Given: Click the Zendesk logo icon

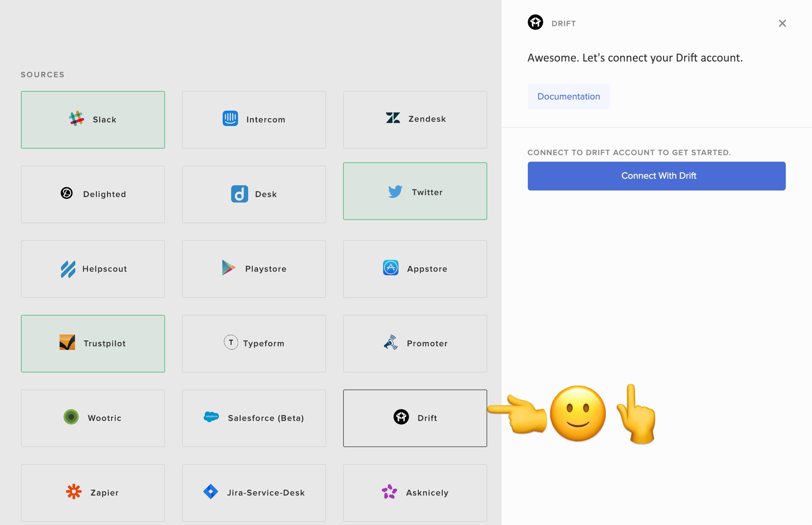Looking at the screenshot, I should 393,118.
